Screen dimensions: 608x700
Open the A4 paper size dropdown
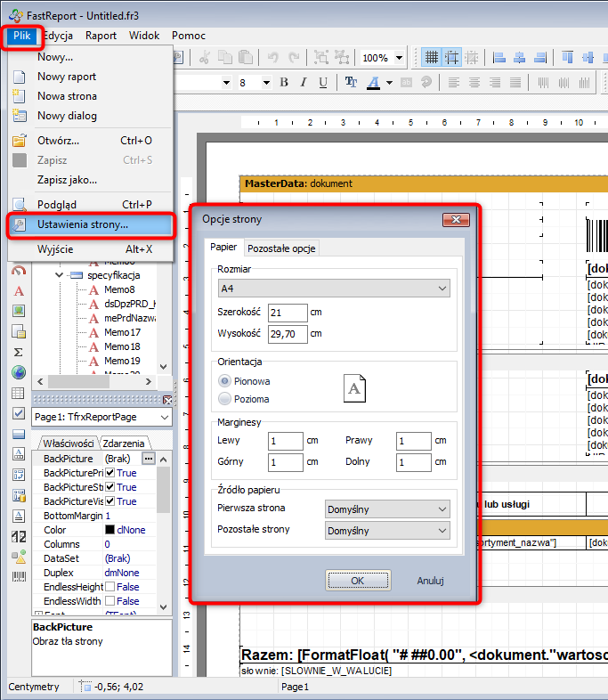click(x=334, y=288)
